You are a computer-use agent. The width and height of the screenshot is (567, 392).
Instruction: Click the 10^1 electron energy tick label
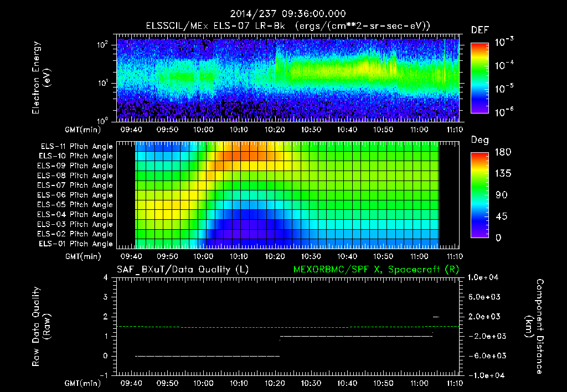point(102,83)
